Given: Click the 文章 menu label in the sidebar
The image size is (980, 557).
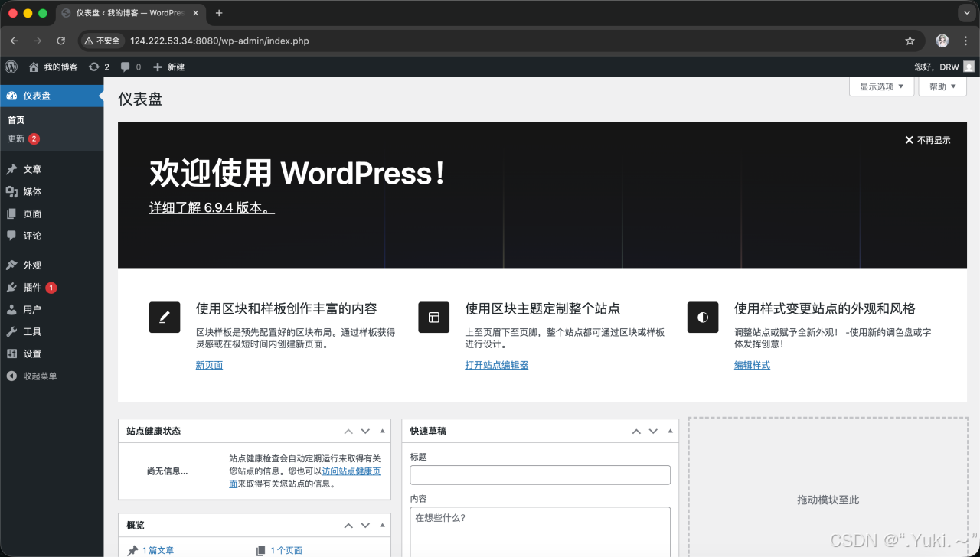Looking at the screenshot, I should [x=32, y=169].
